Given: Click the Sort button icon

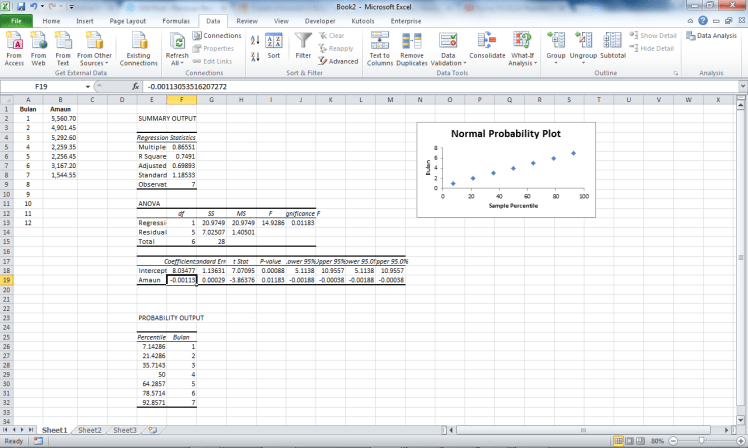Looking at the screenshot, I should click(273, 46).
